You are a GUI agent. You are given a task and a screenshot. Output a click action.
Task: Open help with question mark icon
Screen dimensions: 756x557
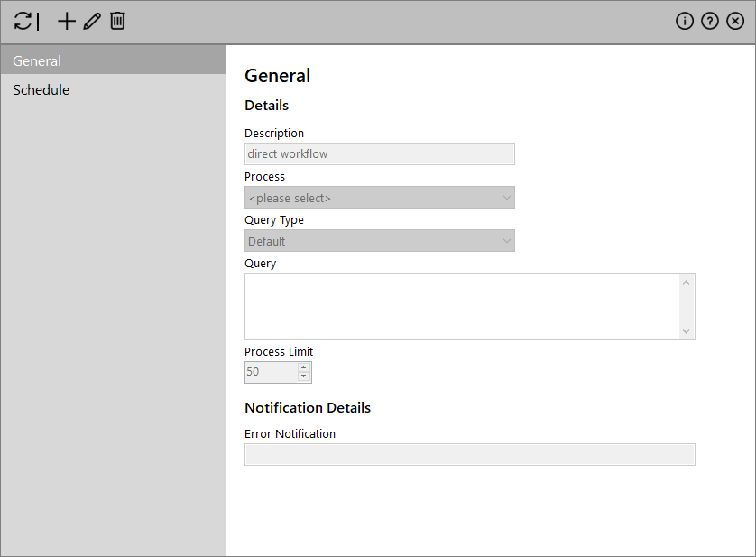[710, 22]
